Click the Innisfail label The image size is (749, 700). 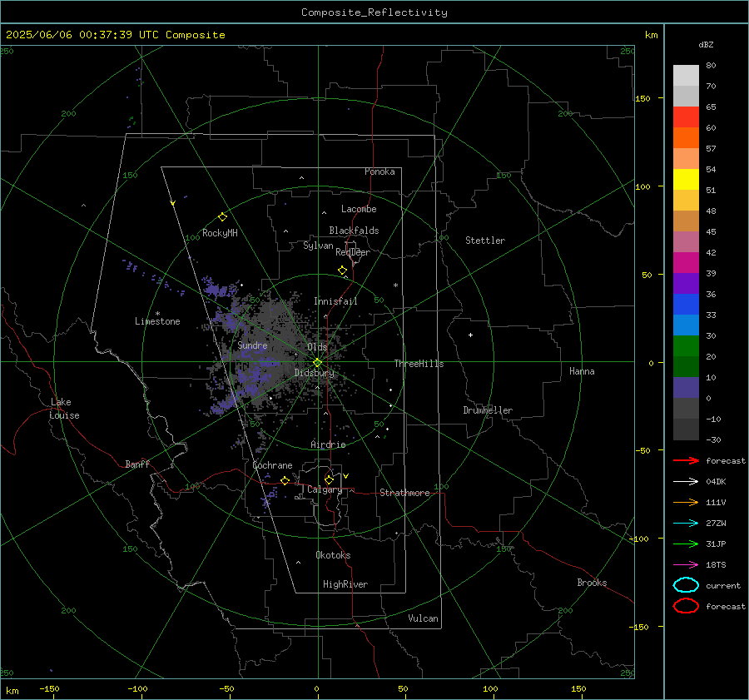335,301
